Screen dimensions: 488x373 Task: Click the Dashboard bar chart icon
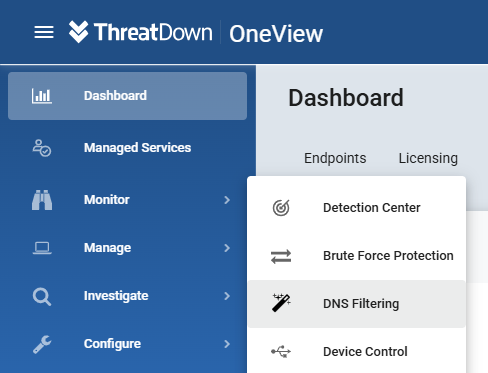tap(42, 96)
